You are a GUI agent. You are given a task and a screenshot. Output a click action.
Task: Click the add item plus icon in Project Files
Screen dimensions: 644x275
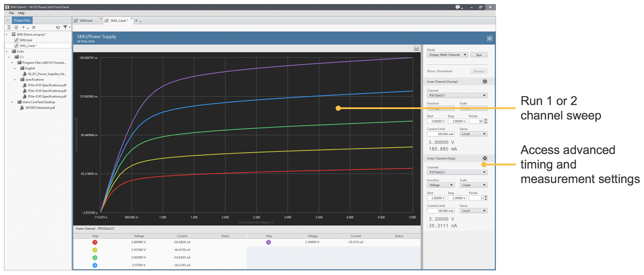click(24, 27)
